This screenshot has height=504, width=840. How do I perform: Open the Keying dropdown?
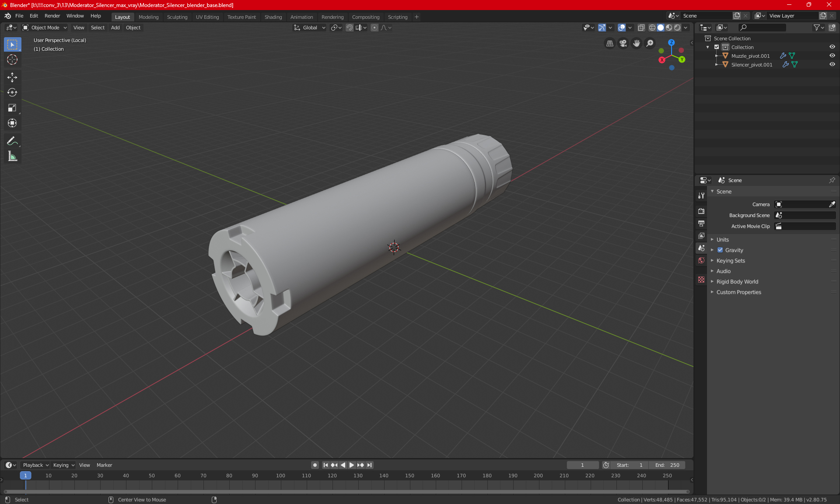63,465
